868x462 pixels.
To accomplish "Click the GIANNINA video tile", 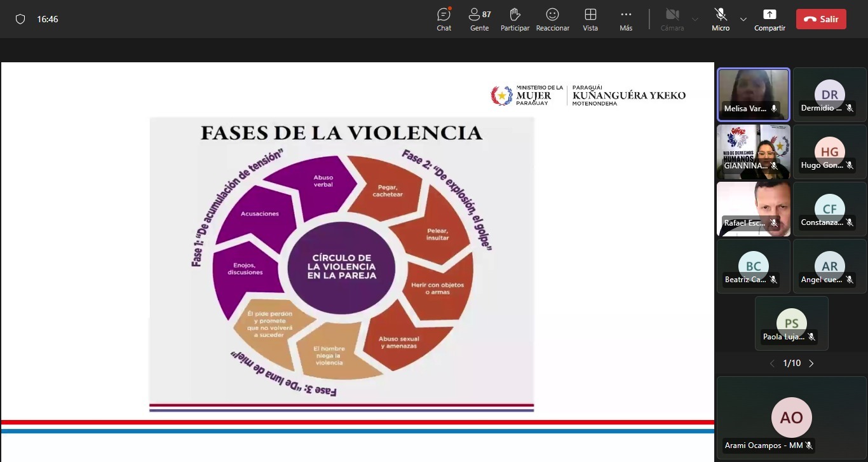I will (x=754, y=151).
